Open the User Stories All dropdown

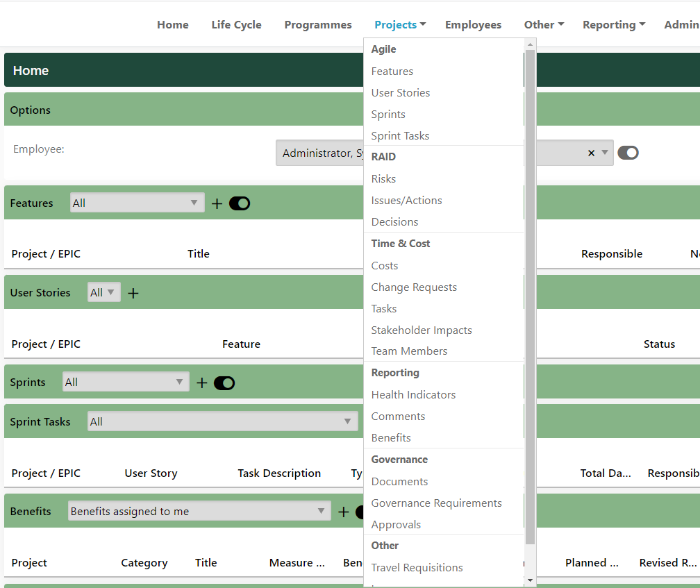103,293
